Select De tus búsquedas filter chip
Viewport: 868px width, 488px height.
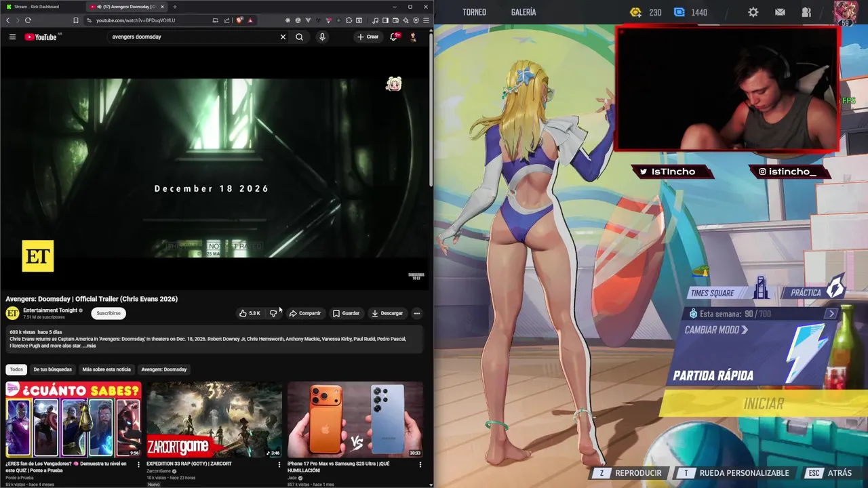52,369
